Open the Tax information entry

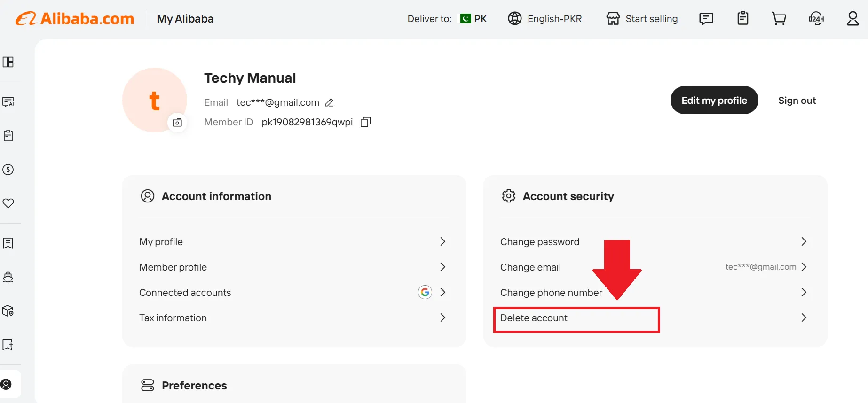coord(294,318)
